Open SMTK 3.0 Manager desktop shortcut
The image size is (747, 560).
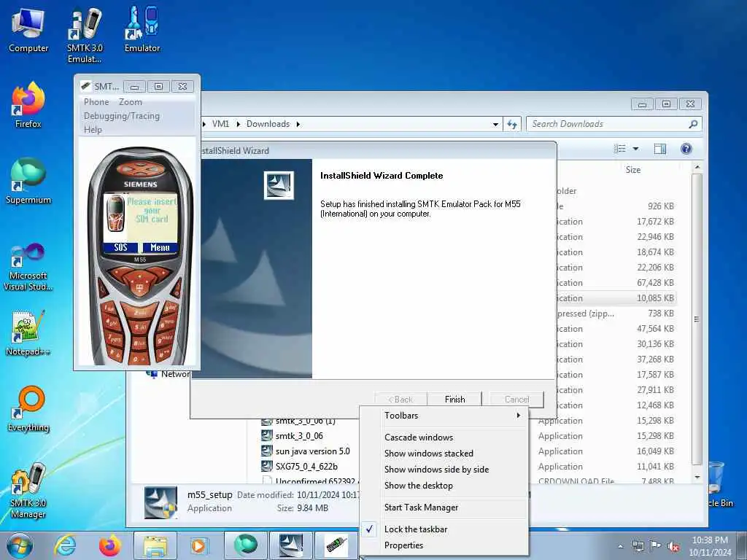[x=28, y=491]
